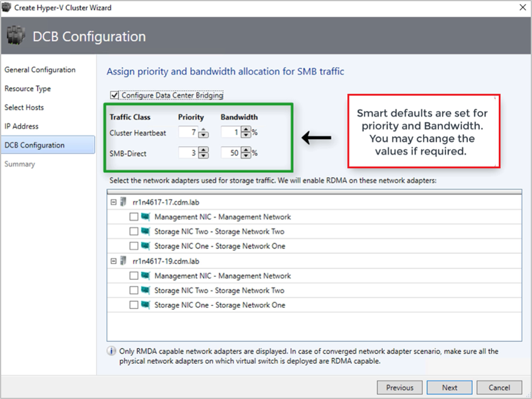532x399 pixels.
Task: Increase the Cluster Heartbeat priority value
Action: 203,129
